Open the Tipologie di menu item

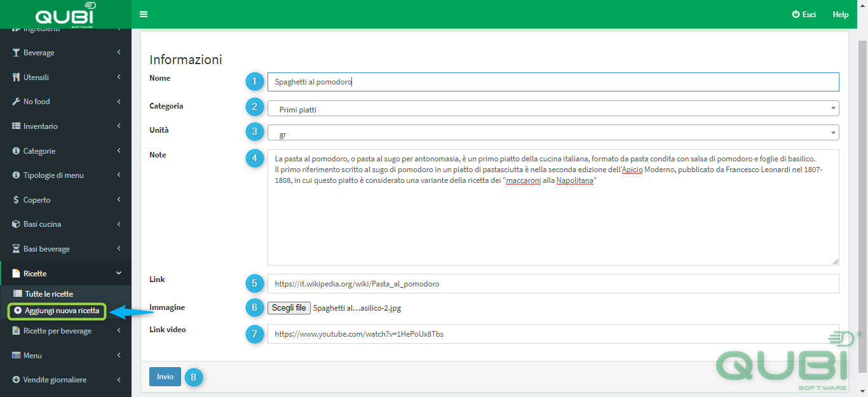click(x=65, y=175)
